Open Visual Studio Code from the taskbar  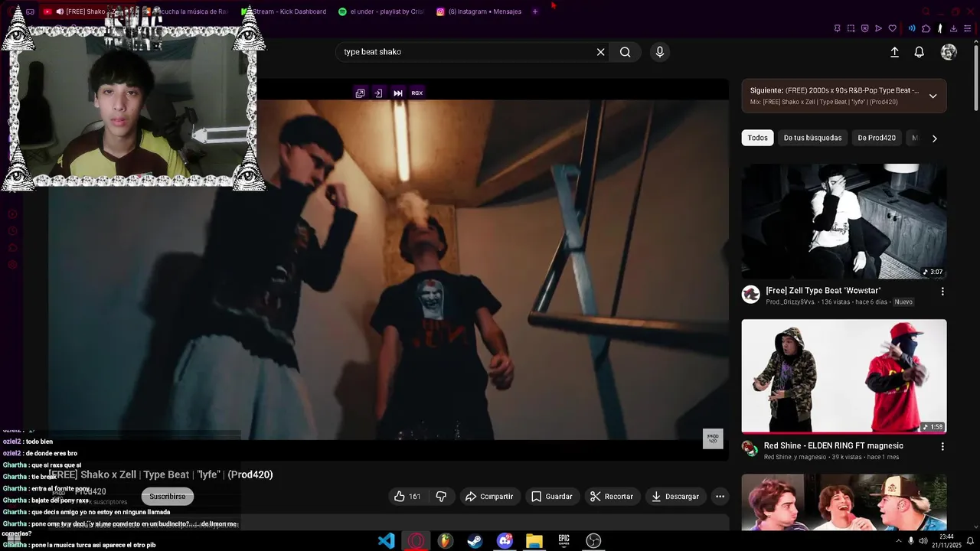(x=386, y=541)
